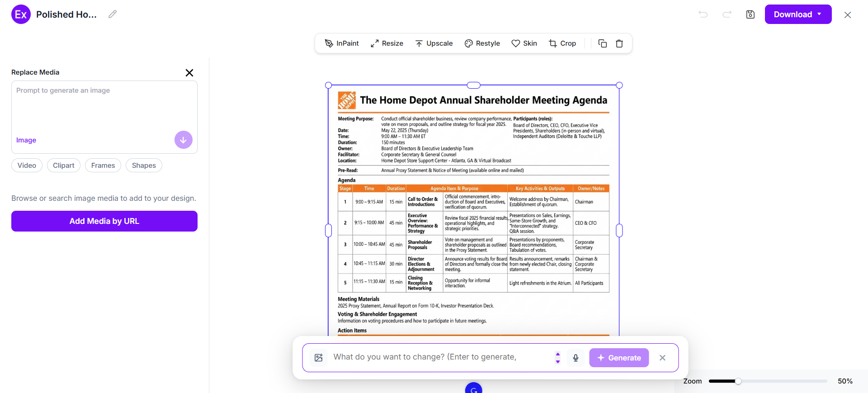This screenshot has width=868, height=393.
Task: Click the top-center selection edge handle
Action: click(473, 85)
